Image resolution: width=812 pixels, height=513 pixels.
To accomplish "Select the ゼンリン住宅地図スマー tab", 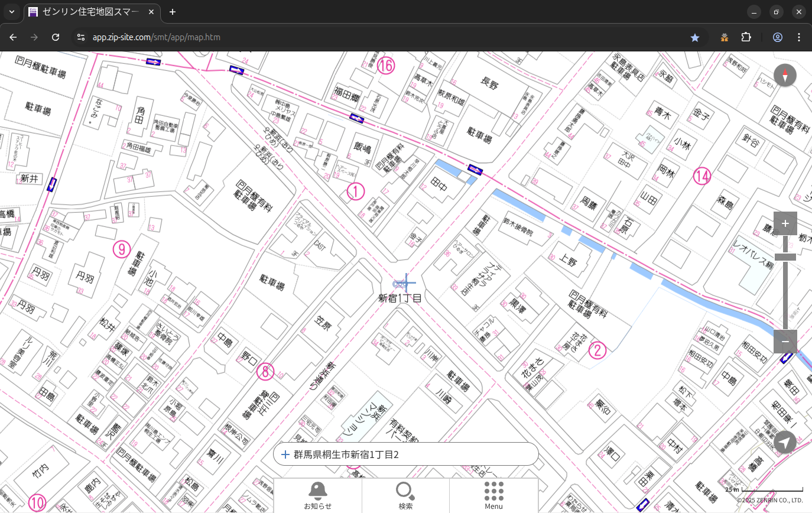I will click(91, 12).
